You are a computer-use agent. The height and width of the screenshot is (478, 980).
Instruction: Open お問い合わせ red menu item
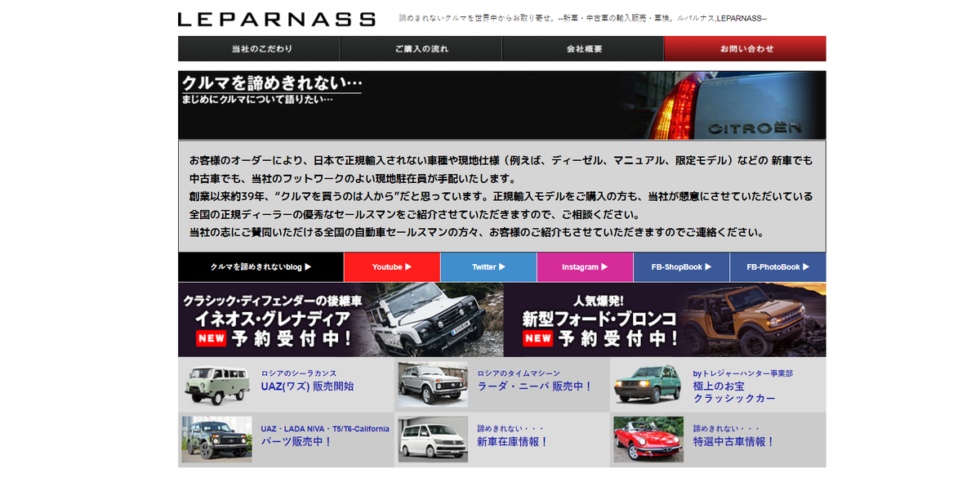(746, 49)
